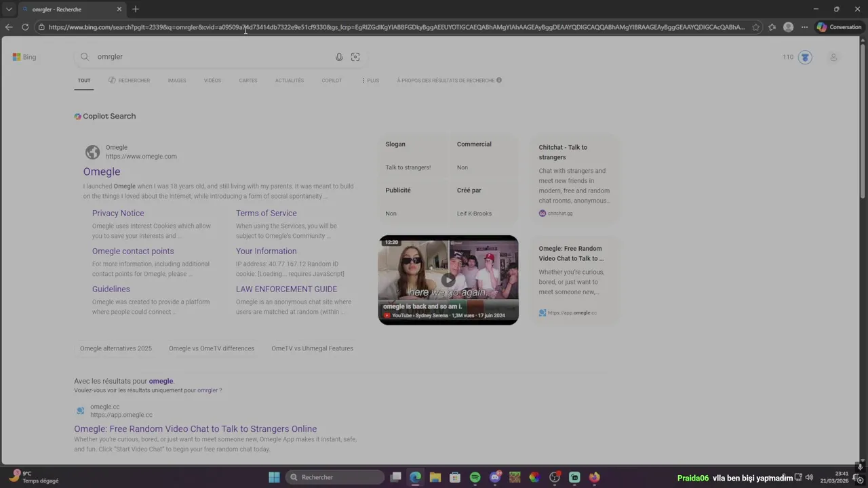Open Edge profile avatar in toolbar
Screen dimensions: 868x488
point(788,27)
